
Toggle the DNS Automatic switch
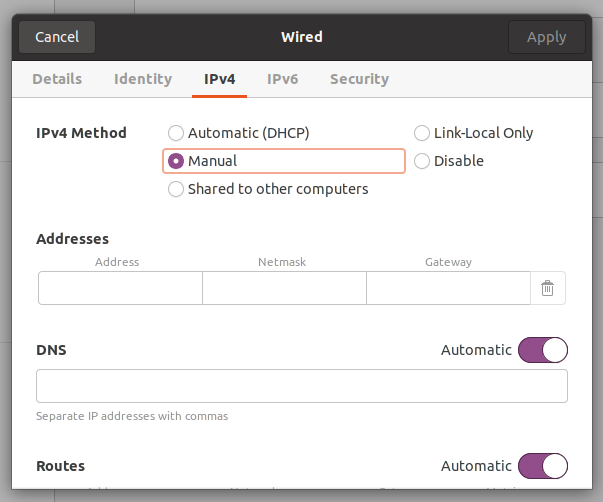click(x=543, y=350)
